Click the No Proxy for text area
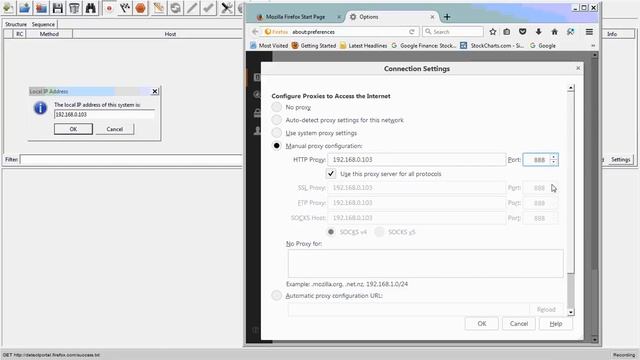Image resolution: width=640 pixels, height=360 pixels. (425, 264)
